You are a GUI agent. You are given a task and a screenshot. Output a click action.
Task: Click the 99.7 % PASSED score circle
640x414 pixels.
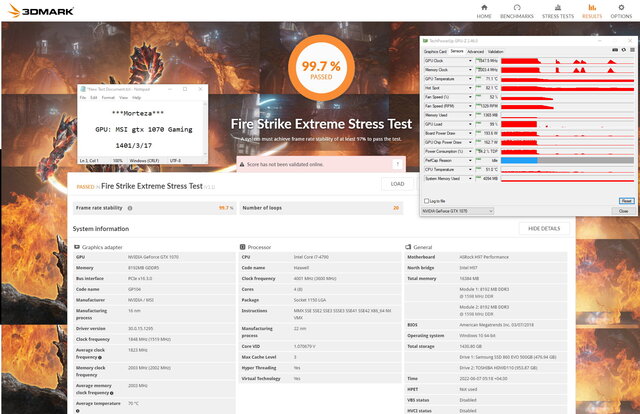pos(321,68)
